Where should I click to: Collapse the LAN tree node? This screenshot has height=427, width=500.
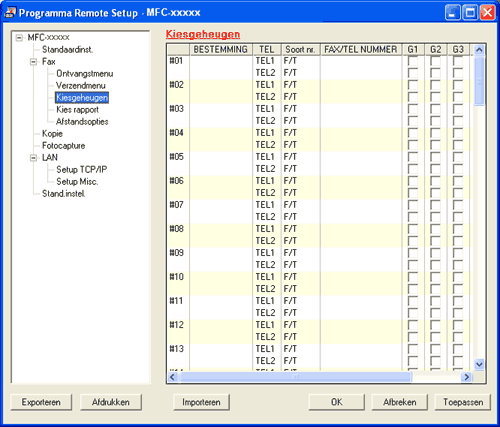point(33,158)
